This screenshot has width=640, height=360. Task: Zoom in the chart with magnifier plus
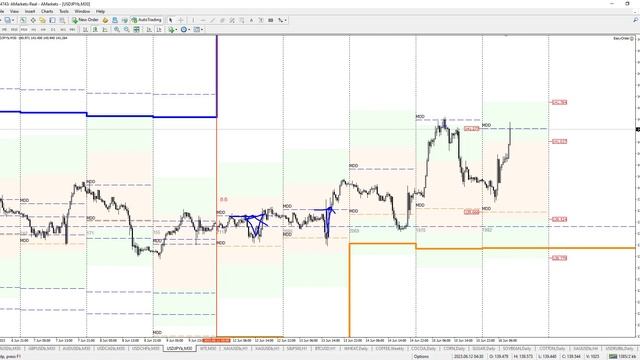tap(117, 29)
